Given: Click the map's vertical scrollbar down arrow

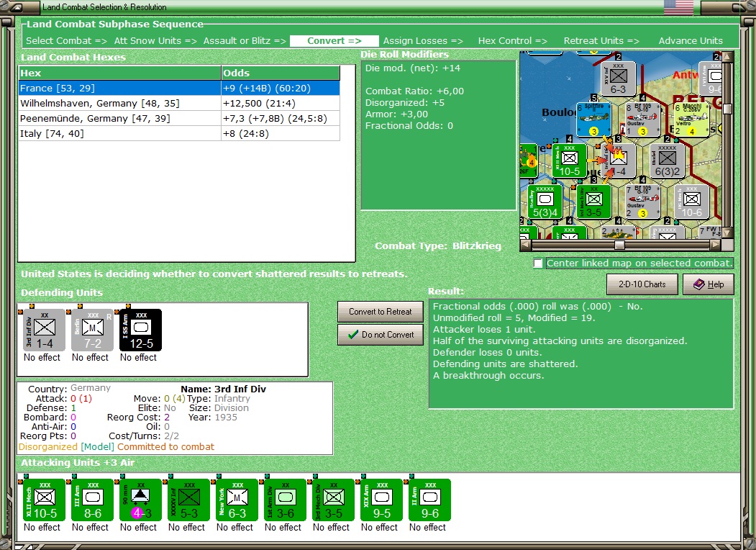Looking at the screenshot, I should (x=727, y=233).
